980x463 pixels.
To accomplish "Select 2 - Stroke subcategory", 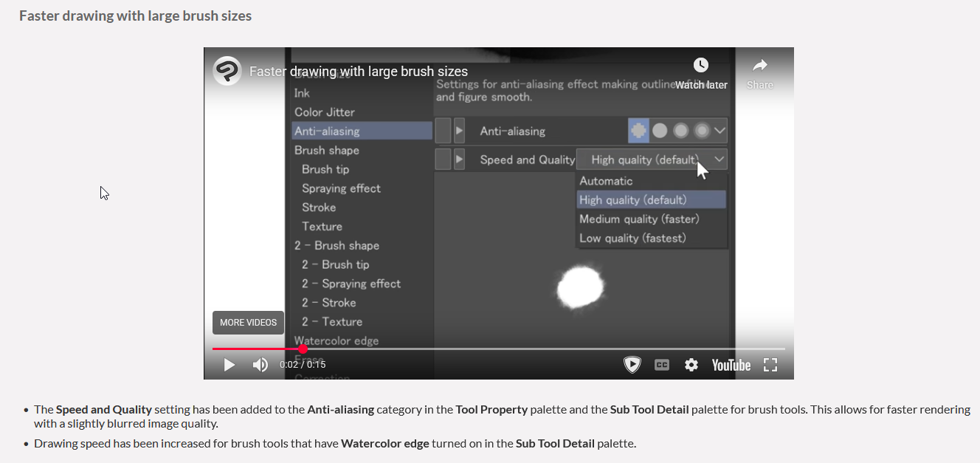I will click(x=329, y=303).
